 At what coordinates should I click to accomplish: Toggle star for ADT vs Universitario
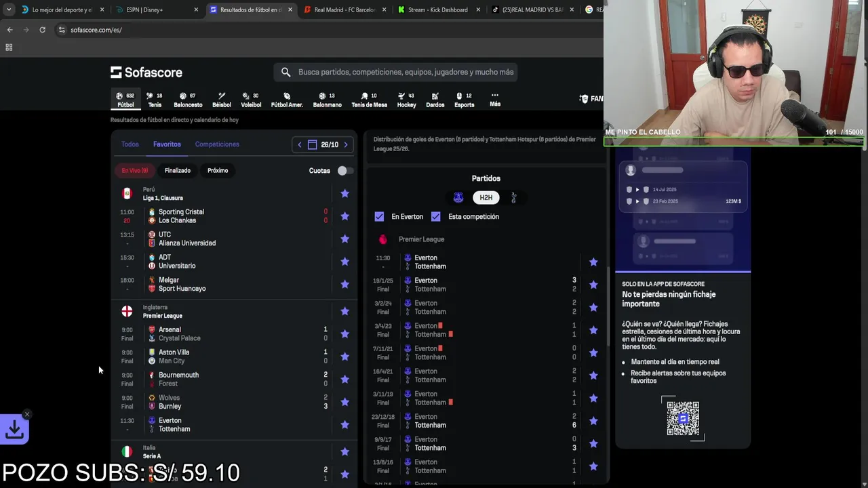pos(344,262)
